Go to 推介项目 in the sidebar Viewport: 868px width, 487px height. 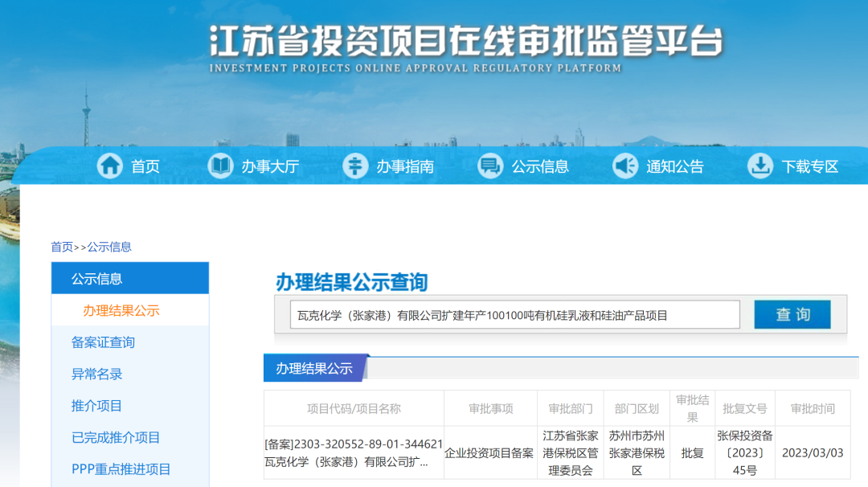pyautogui.click(x=97, y=406)
